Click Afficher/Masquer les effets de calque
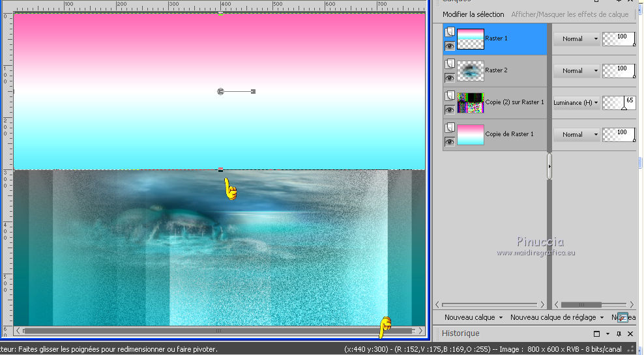This screenshot has height=355, width=644. (570, 14)
